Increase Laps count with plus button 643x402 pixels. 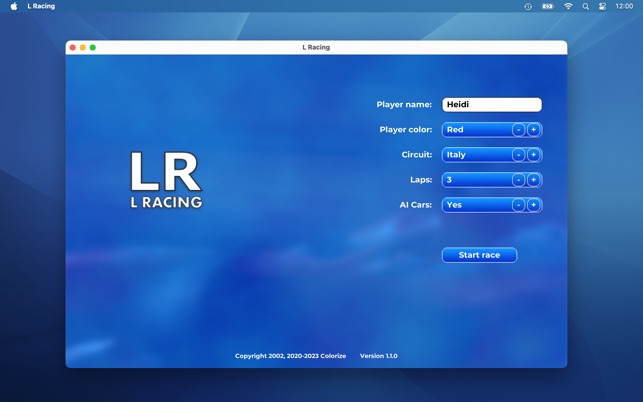click(533, 180)
